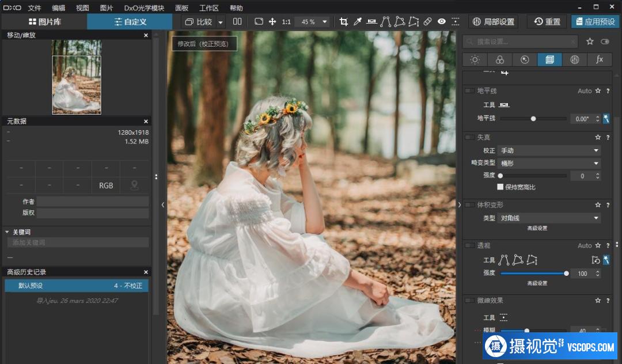Image resolution: width=622 pixels, height=364 pixels.
Task: Click the 作者 author input field
Action: click(93, 202)
